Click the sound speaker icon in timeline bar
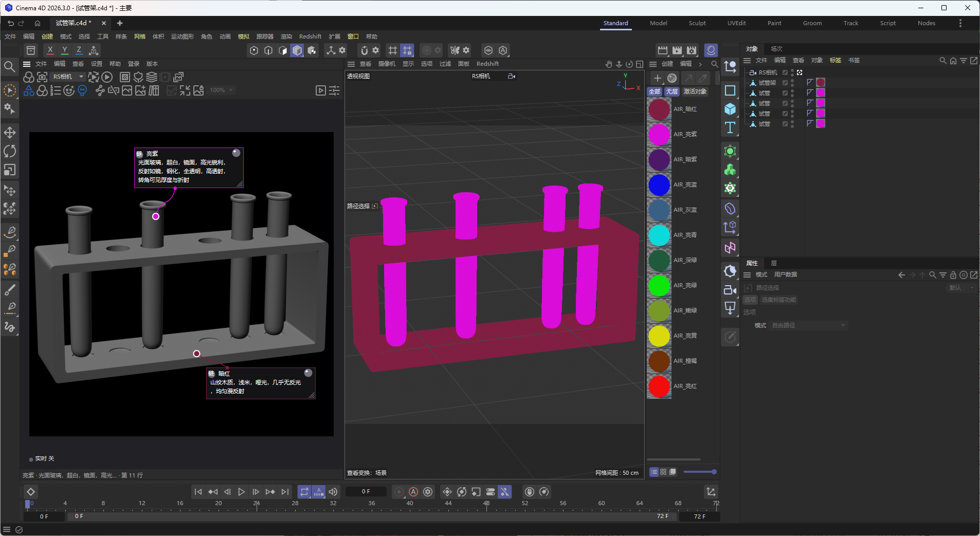The height and width of the screenshot is (536, 980). [x=333, y=492]
